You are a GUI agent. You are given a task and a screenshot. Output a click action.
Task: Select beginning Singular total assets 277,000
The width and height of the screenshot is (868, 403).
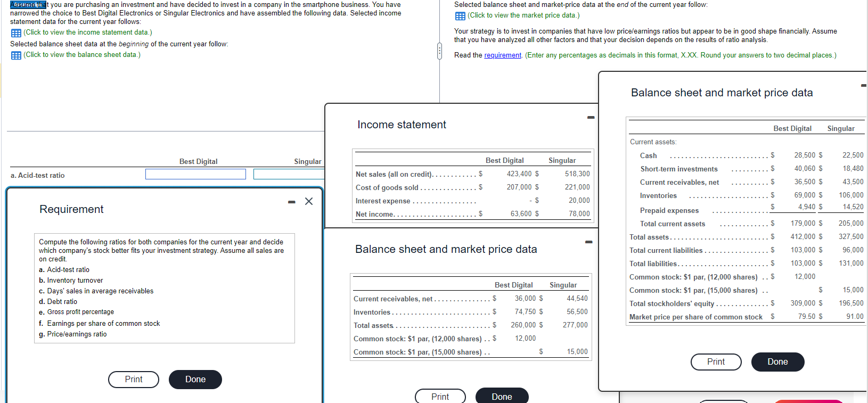[x=575, y=325]
